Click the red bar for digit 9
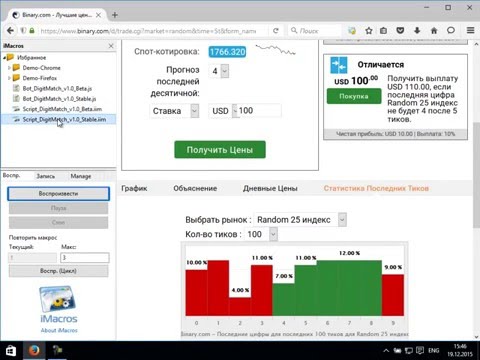This screenshot has height=360, width=480. point(393,295)
